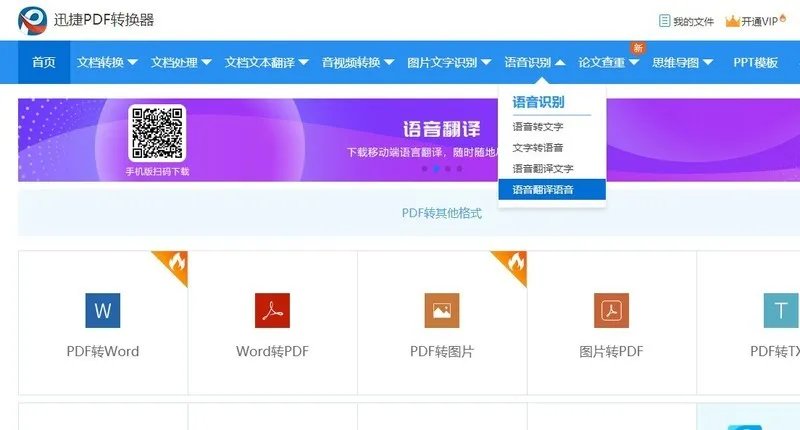Expand the 音视频转换 dropdown menu
800x430 pixels.
point(358,62)
